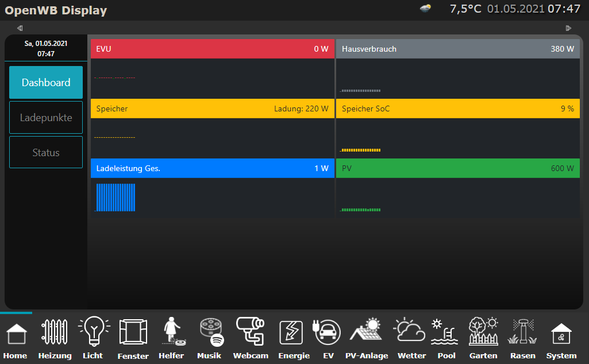This screenshot has width=589, height=364.
Task: Open the Musik Spotify speaker icon
Action: click(x=209, y=333)
